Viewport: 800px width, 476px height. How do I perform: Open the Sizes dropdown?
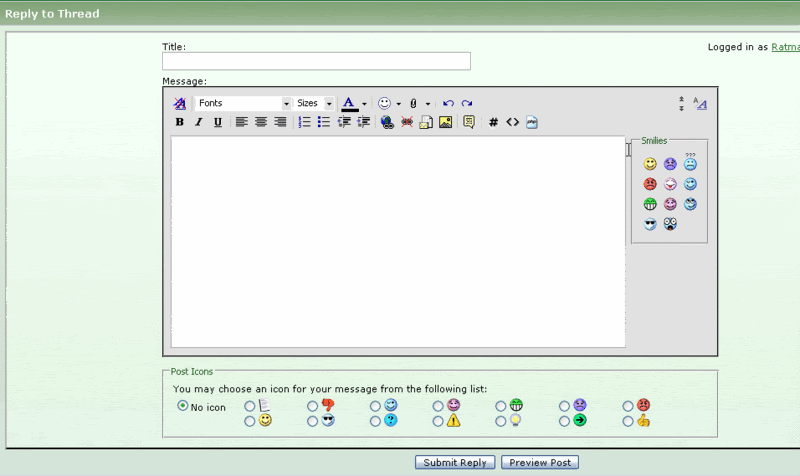pyautogui.click(x=314, y=103)
